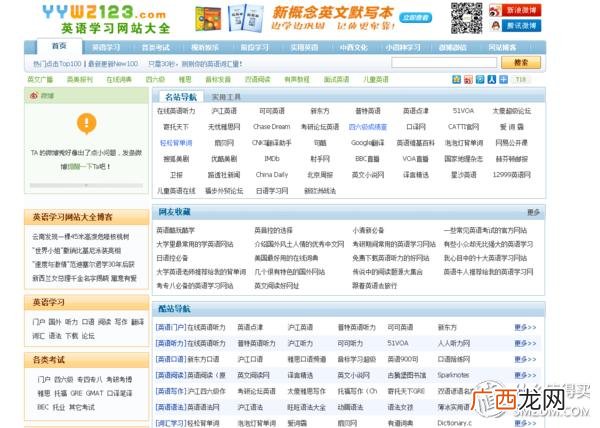The width and height of the screenshot is (600, 428).
Task: Click 更多>> in the 英语听力 row
Action: [x=525, y=343]
